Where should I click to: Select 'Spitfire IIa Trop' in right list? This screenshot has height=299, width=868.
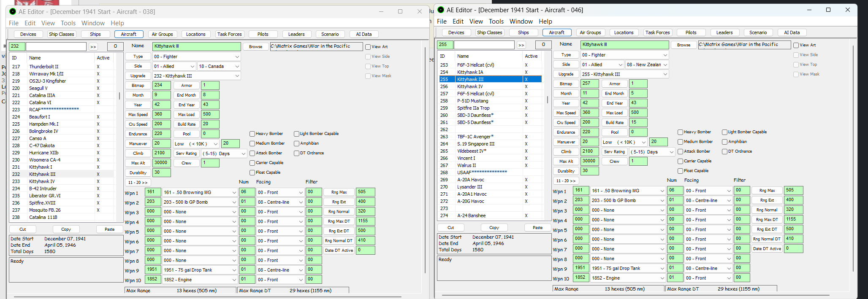490,108
